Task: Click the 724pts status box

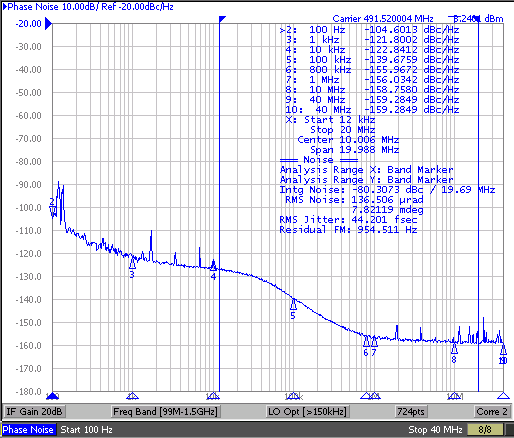Action: pyautogui.click(x=411, y=412)
